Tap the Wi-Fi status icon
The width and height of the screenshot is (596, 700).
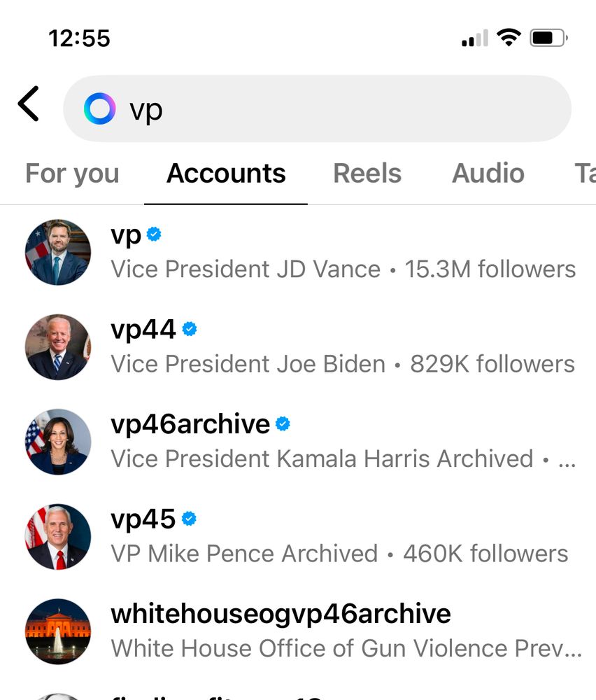[x=509, y=38]
